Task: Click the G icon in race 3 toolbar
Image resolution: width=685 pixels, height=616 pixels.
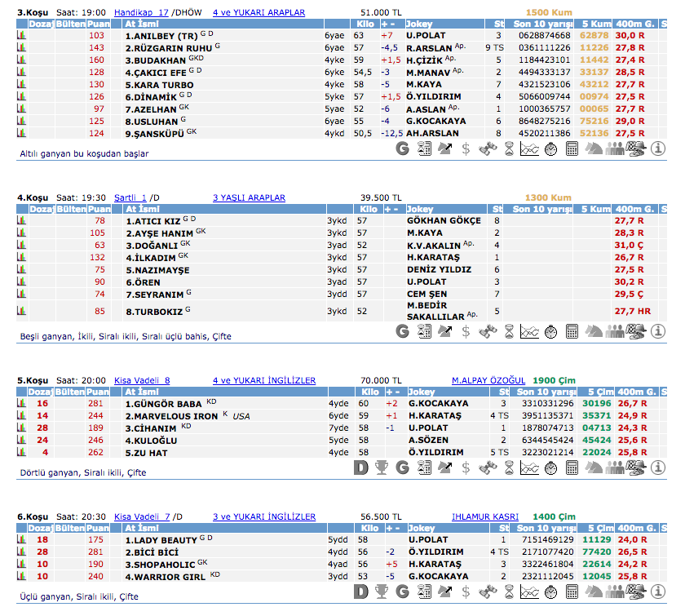Action: [402, 148]
